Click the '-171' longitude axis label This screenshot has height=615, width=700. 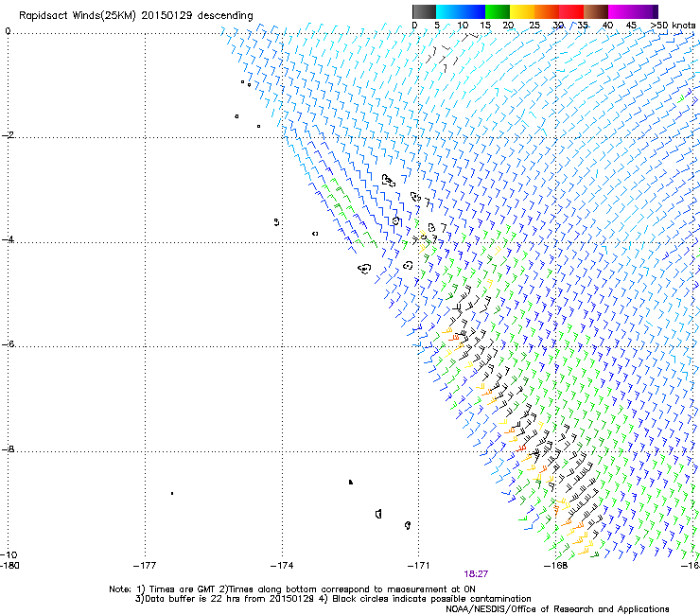click(418, 566)
